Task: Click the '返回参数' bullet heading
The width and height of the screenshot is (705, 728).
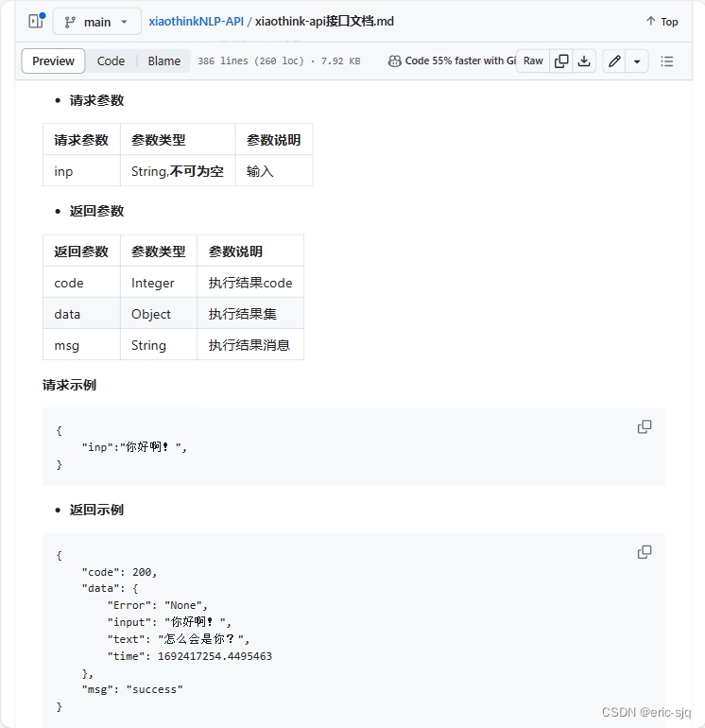Action: click(96, 211)
